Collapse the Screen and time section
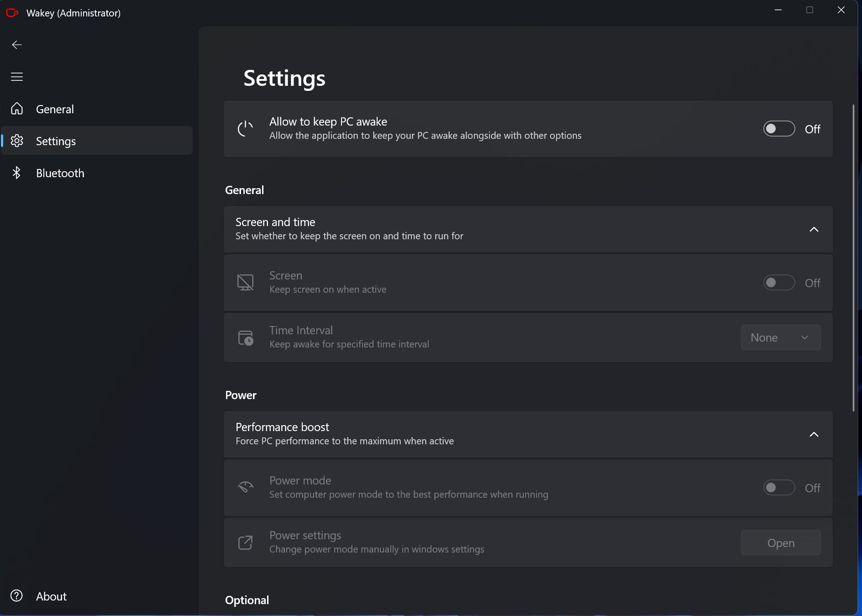 pyautogui.click(x=814, y=229)
